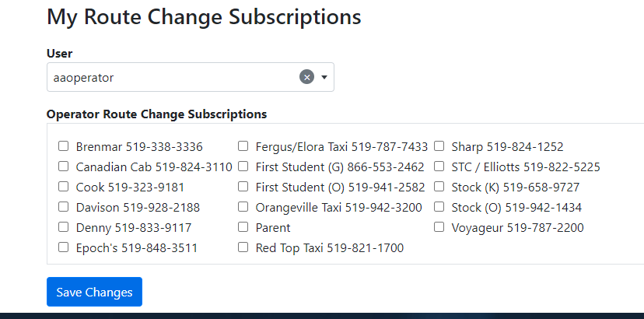Enable Fergus/Elora Taxi subscription

pos(243,146)
